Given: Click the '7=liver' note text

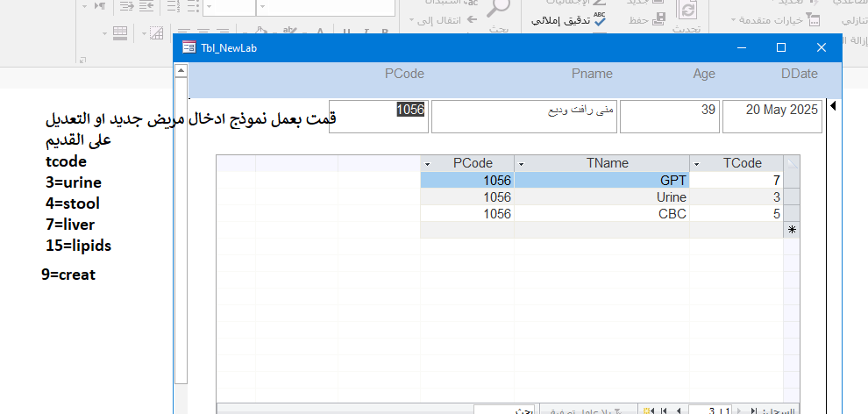Looking at the screenshot, I should [x=70, y=225].
